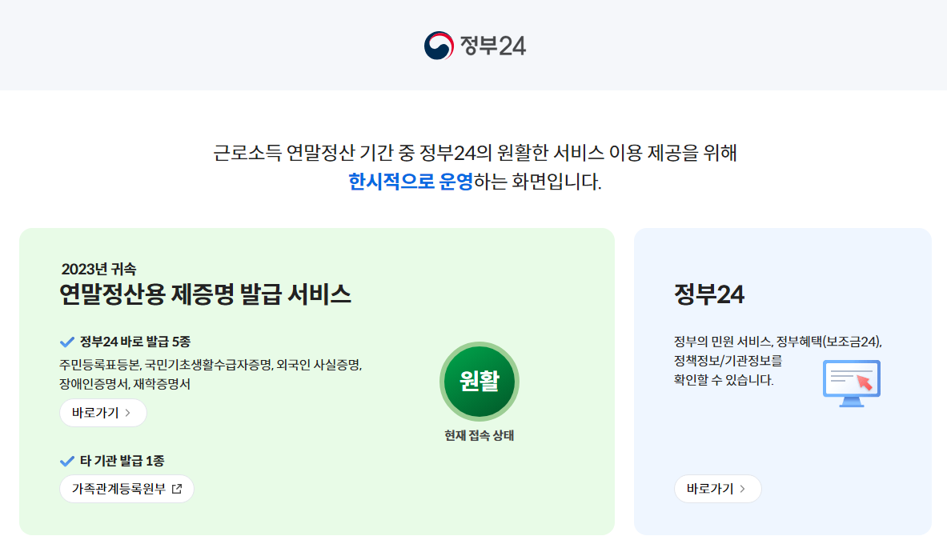
Task: Click the 정부24 바로 발급 5종 text
Action: (x=135, y=342)
